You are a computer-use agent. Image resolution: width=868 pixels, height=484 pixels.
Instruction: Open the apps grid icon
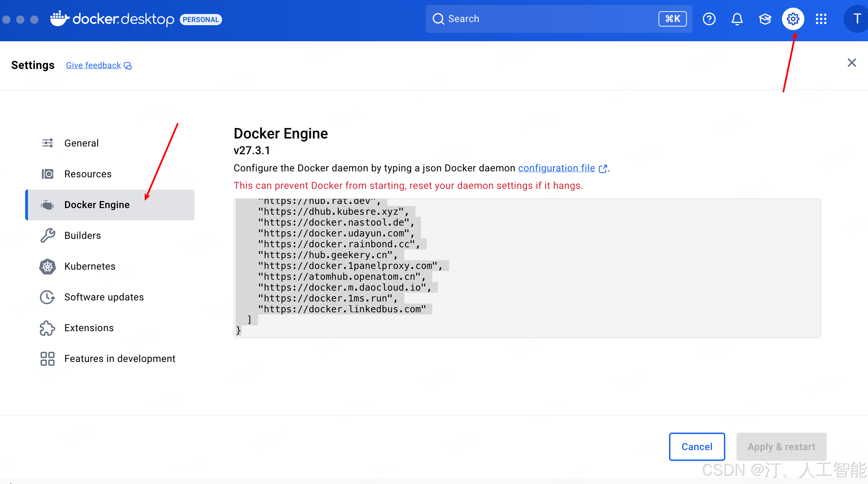pos(821,19)
